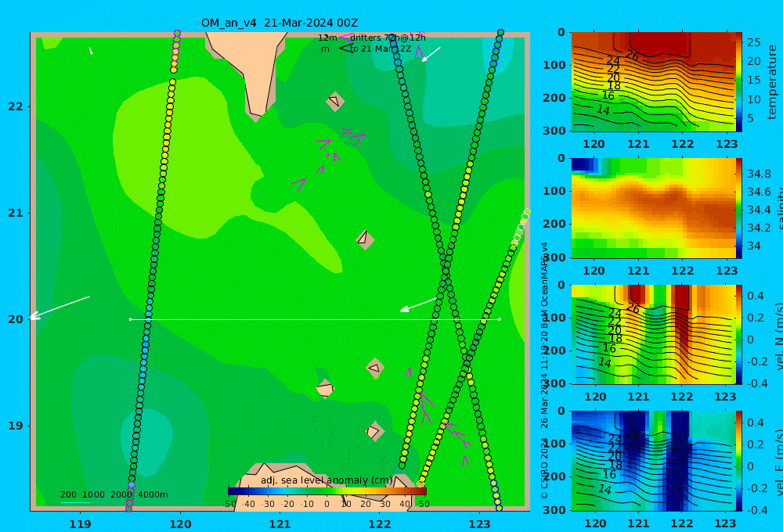
Task: Click the vel. E (m/s) colorbar
Action: point(739,461)
